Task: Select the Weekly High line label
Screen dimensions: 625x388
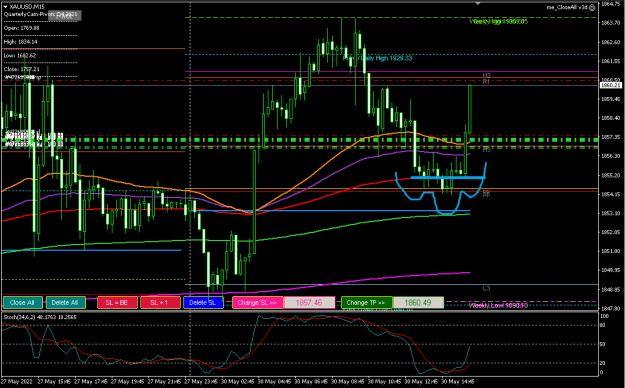Action: 498,22
